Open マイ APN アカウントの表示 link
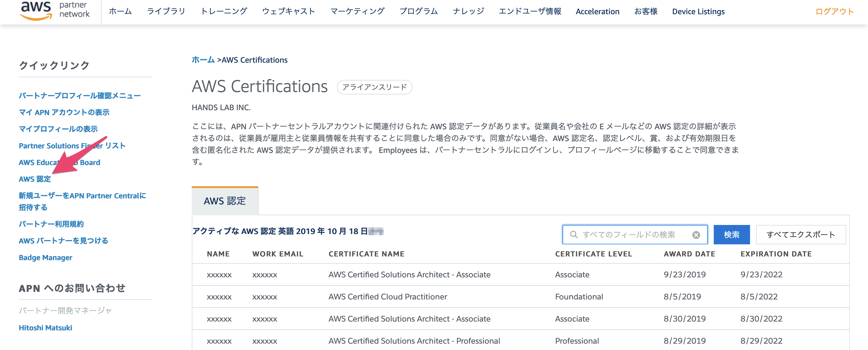Screen dimensions: 868x350 point(64,112)
